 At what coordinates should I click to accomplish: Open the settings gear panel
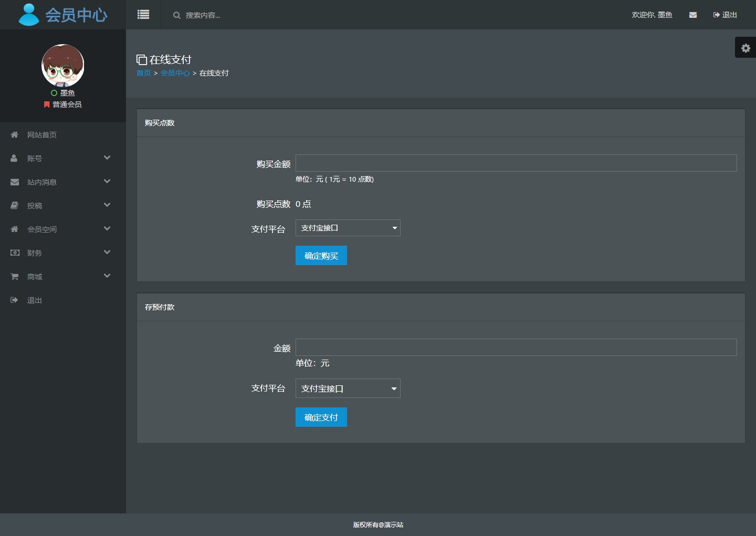coord(745,48)
